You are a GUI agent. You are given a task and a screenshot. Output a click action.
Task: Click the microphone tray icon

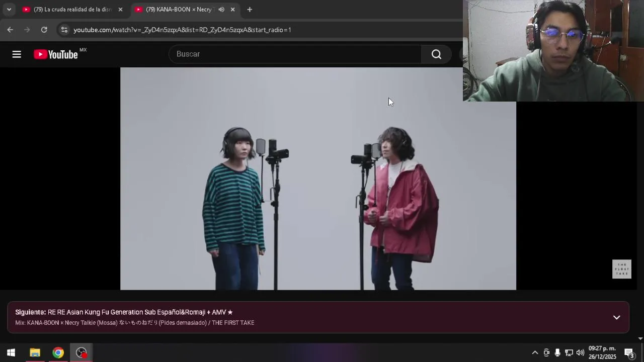pyautogui.click(x=557, y=352)
